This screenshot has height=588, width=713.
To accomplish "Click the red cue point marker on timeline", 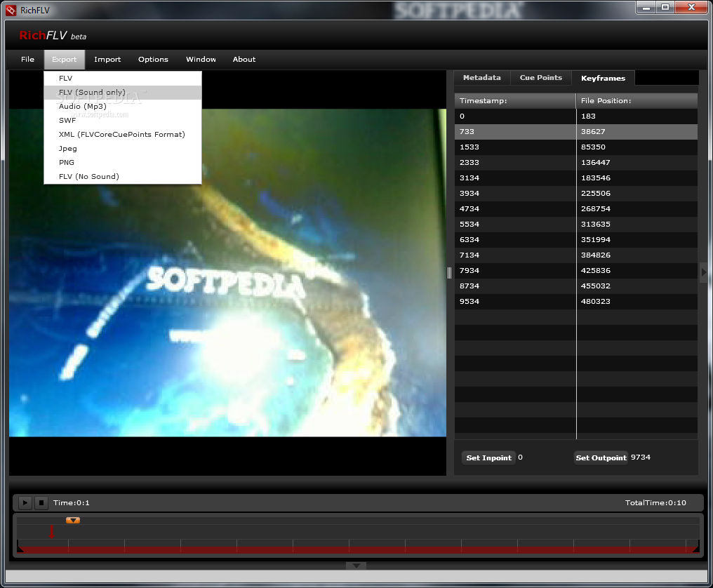I will [x=51, y=531].
